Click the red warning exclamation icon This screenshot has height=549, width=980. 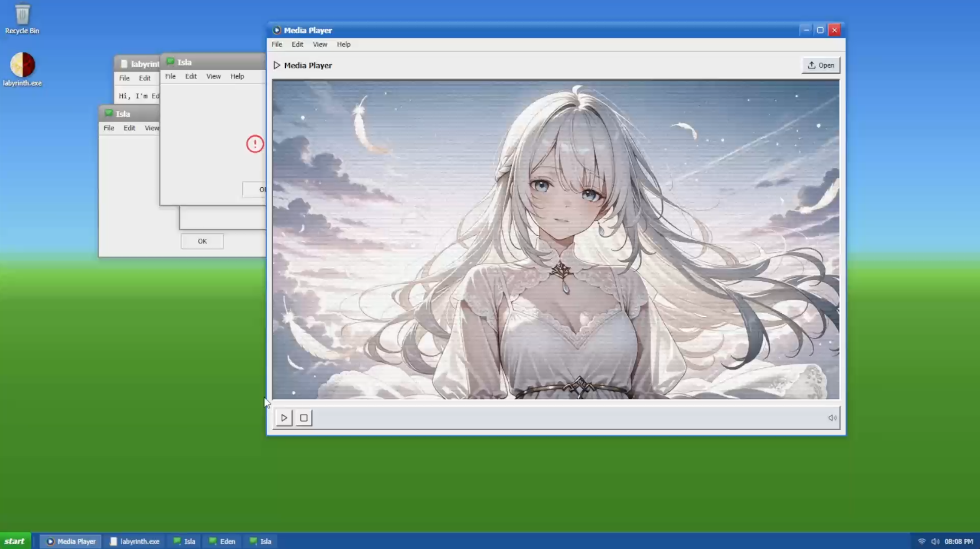point(255,144)
